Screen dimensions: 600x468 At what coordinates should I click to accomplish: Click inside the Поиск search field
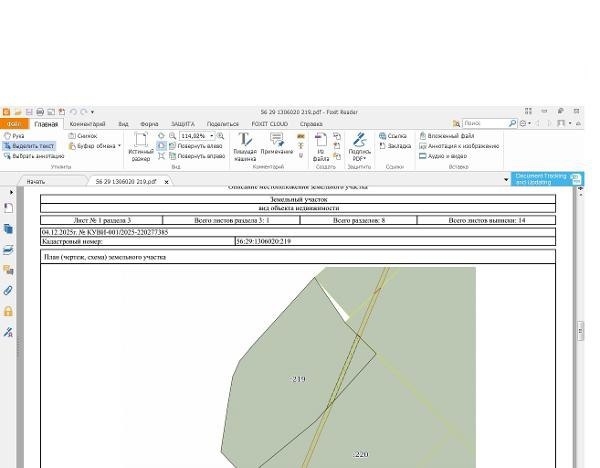485,124
